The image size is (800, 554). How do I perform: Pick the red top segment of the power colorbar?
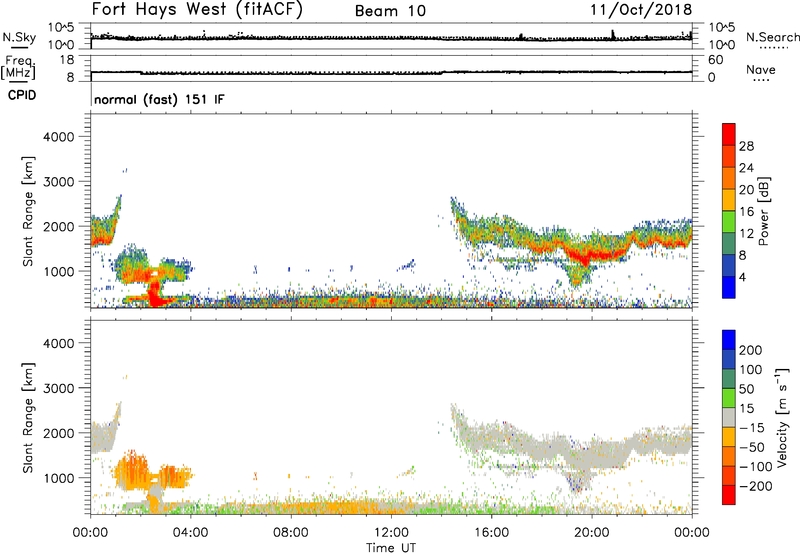point(729,134)
